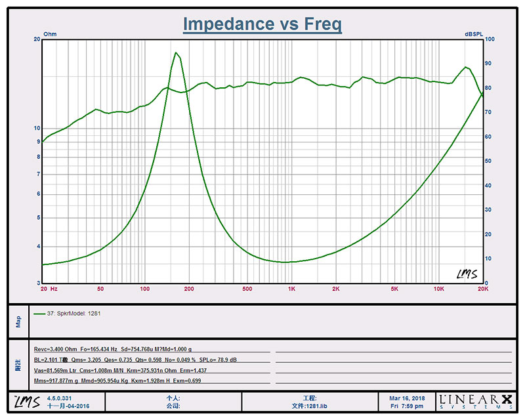Click the LMS watermark inside the graph
The image size is (525, 420).
click(x=467, y=274)
